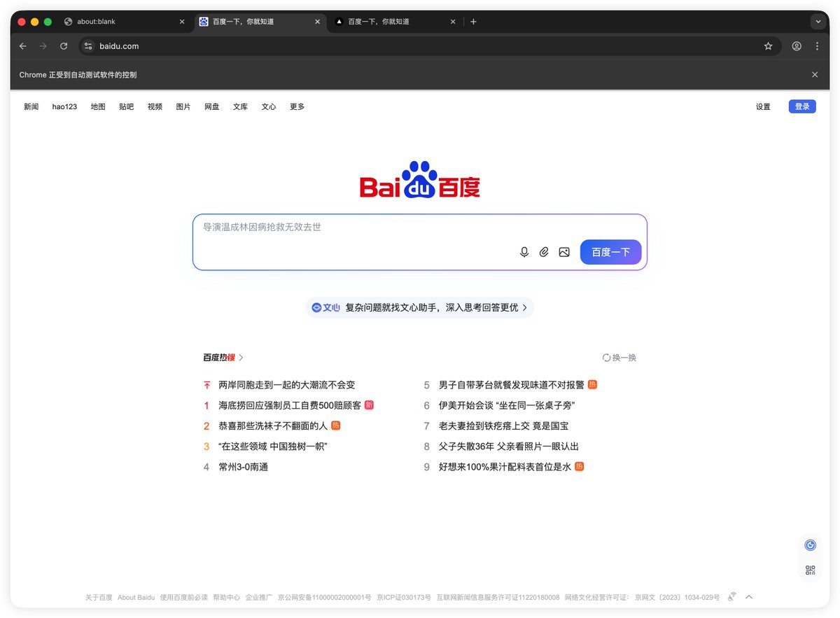The height and width of the screenshot is (618, 840).
Task: Open the AI assistant icon above QR code
Action: (811, 545)
